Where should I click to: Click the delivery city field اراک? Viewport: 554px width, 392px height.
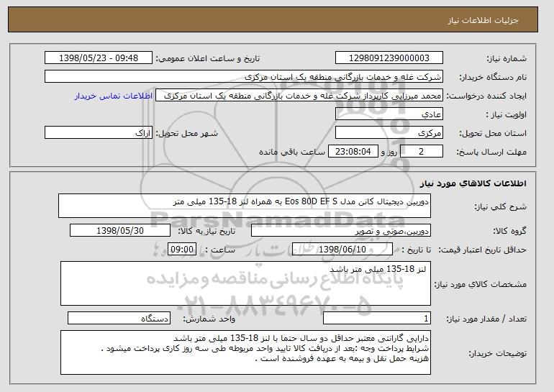coord(99,133)
